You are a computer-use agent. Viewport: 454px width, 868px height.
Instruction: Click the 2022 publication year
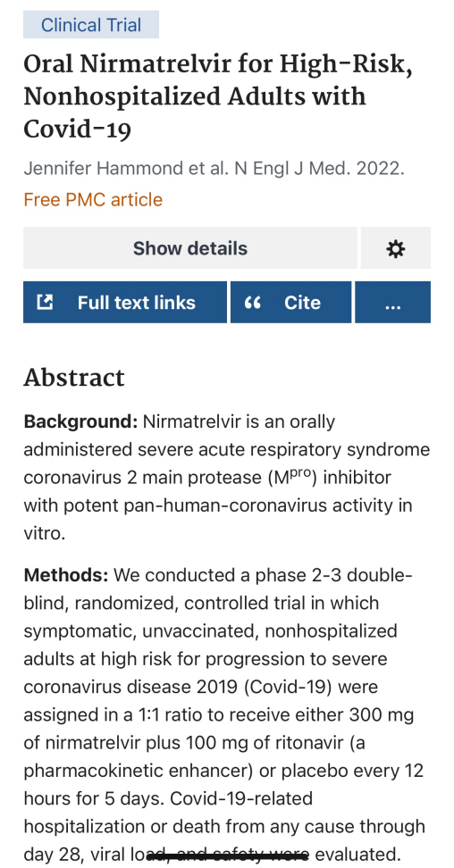(x=381, y=168)
